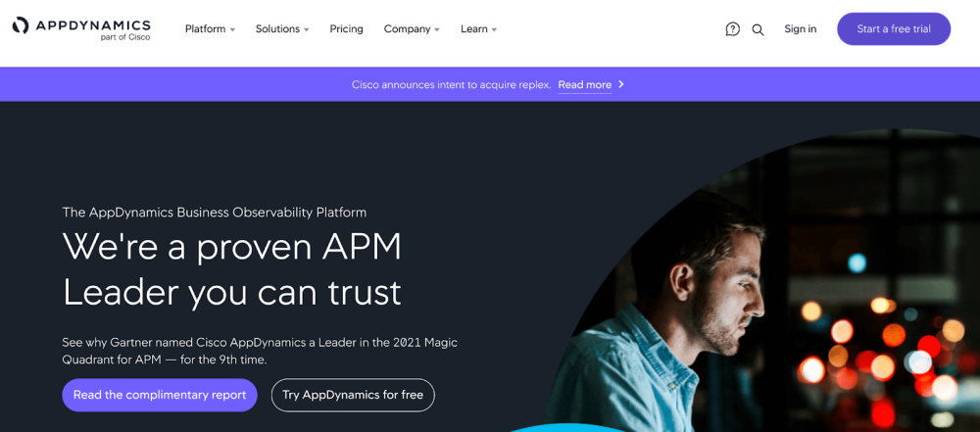
Task: Click Start a free trial button
Action: coord(894,28)
